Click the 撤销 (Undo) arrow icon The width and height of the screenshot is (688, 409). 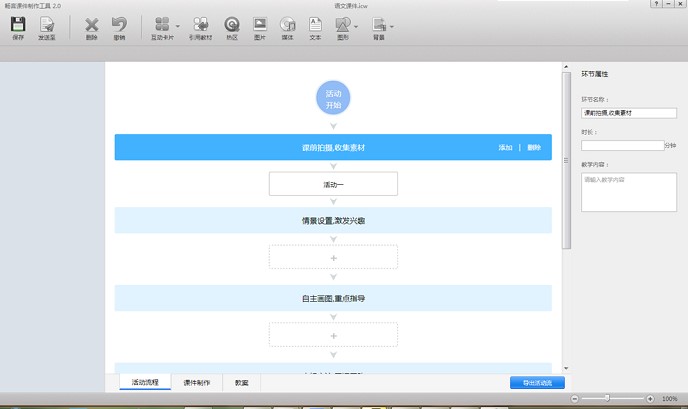(119, 25)
